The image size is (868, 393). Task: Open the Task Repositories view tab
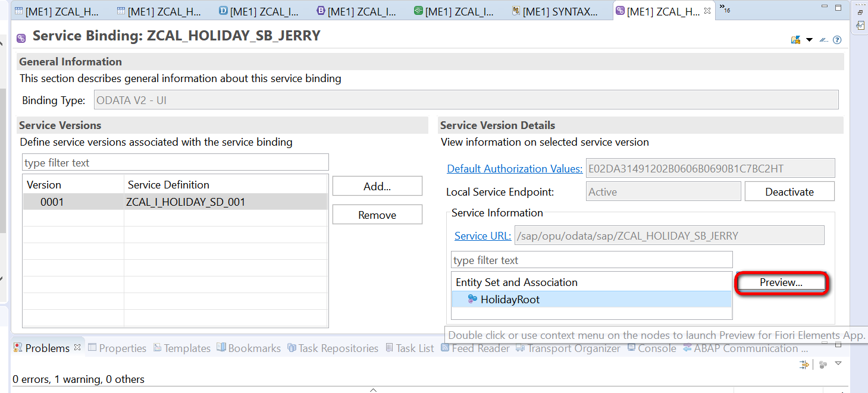pyautogui.click(x=333, y=348)
